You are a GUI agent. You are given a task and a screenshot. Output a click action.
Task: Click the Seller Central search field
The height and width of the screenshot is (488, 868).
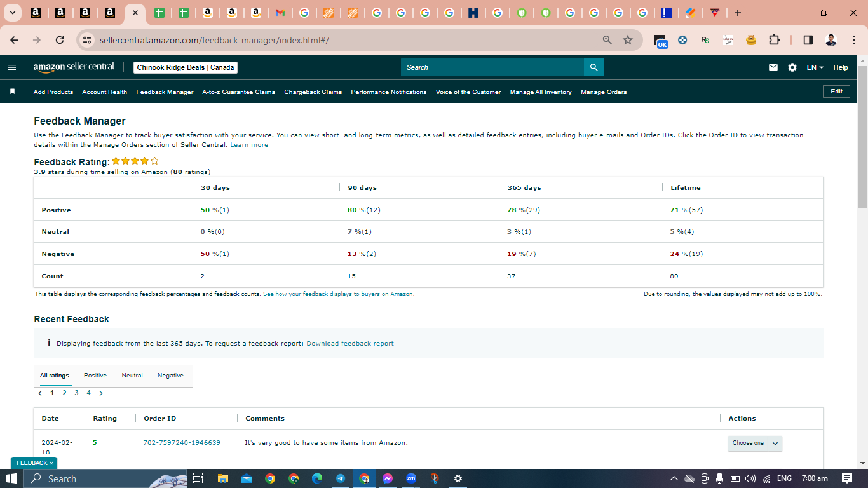click(x=492, y=67)
